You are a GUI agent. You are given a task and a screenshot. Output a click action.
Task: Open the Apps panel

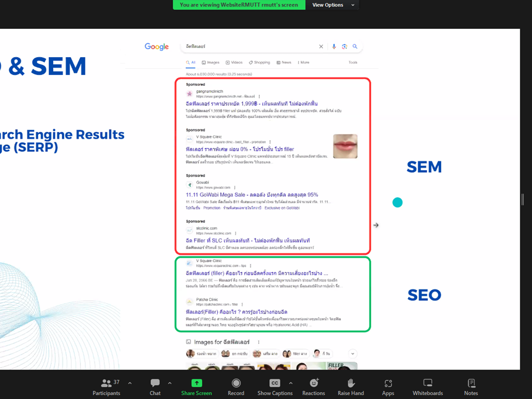(x=388, y=387)
